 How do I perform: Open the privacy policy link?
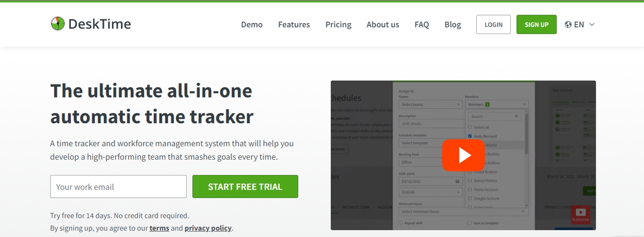click(x=208, y=228)
